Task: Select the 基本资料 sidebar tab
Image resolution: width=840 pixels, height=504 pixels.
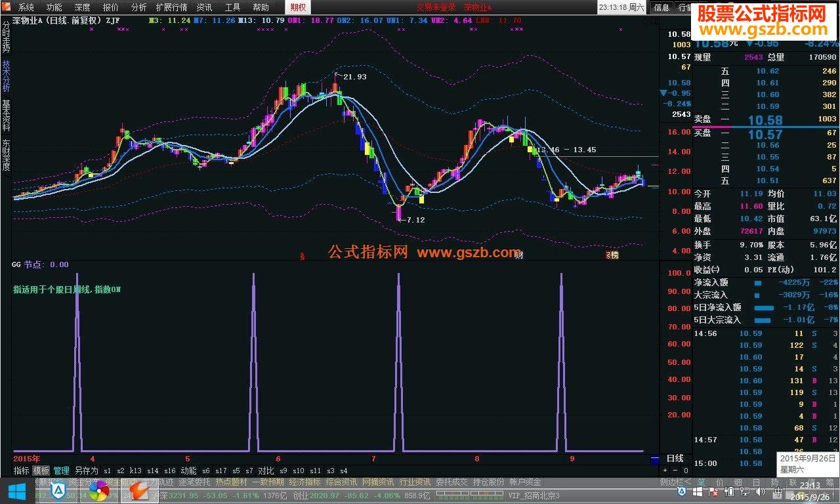Action: (6, 115)
